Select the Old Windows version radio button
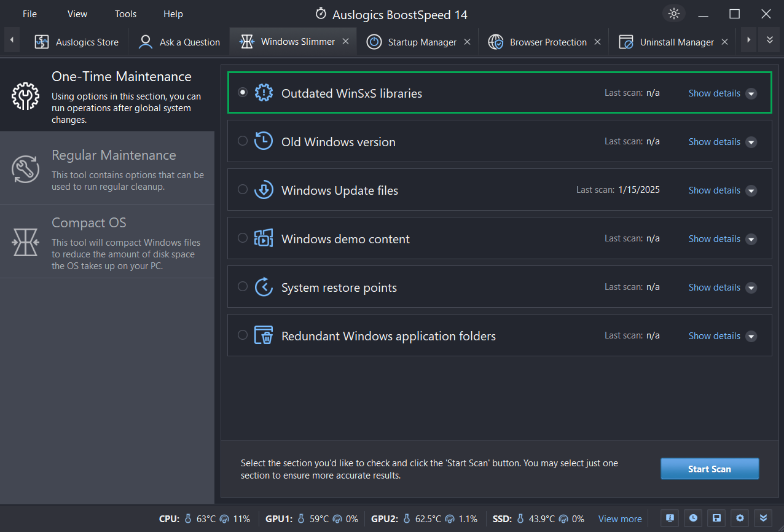 [242, 141]
